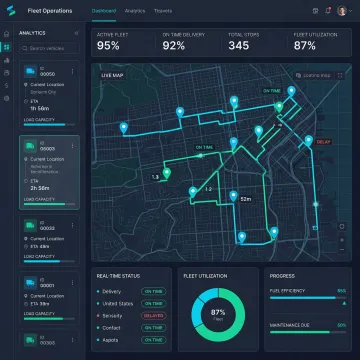Collapse the Analytics panel arrow

click(x=76, y=33)
